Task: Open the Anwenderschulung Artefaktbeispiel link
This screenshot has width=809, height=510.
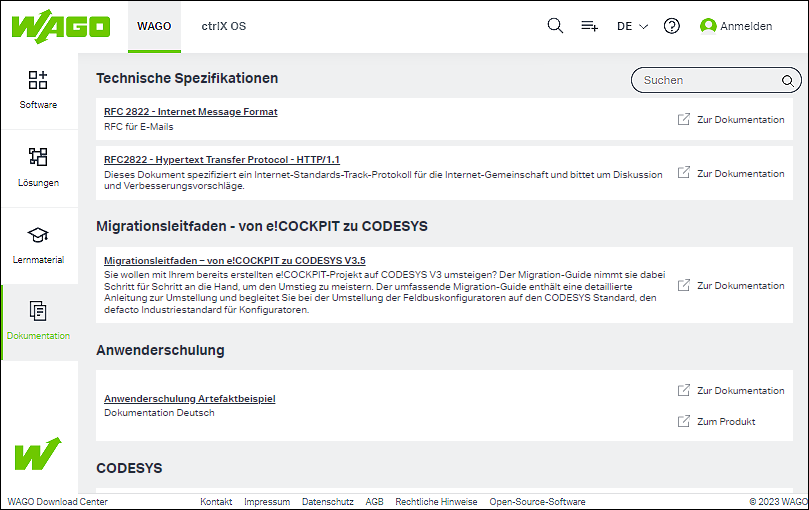Action: point(189,399)
